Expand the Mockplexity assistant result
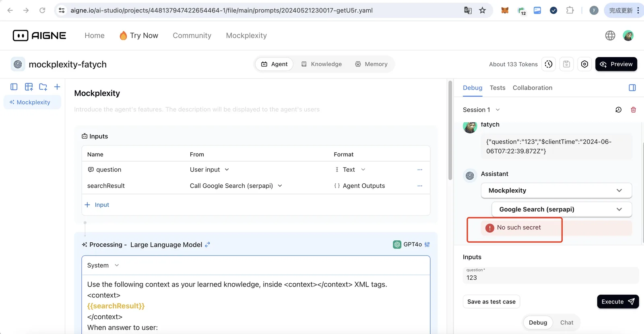 (556, 191)
